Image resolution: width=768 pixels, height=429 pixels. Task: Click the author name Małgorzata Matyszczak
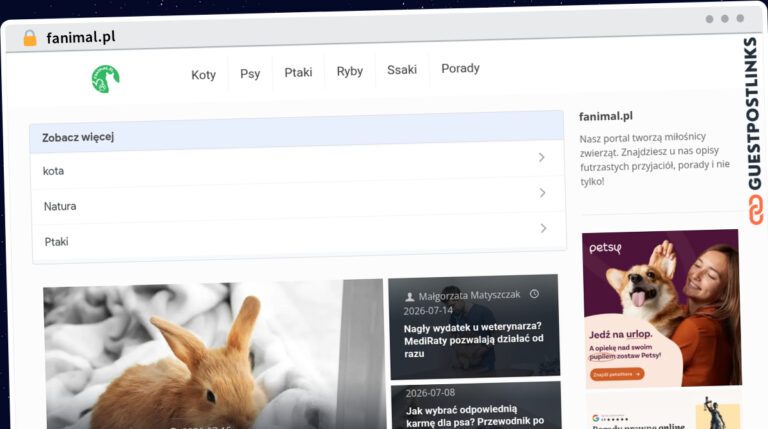point(469,296)
